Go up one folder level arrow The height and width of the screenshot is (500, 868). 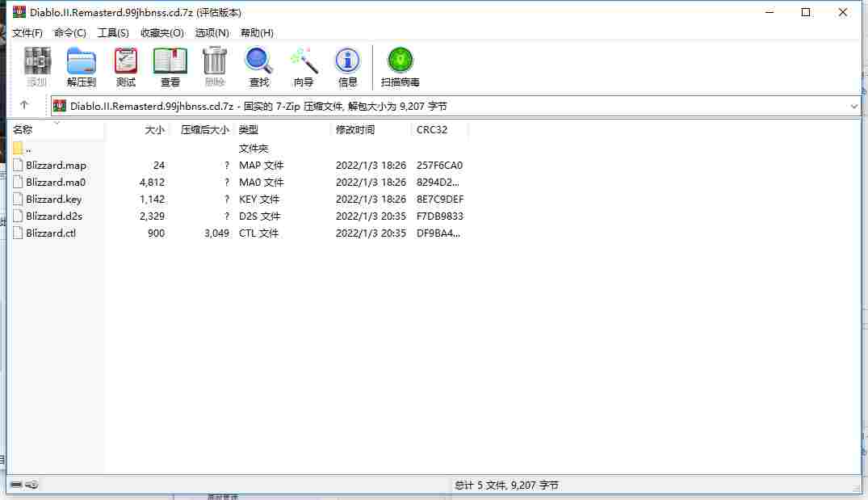click(23, 105)
